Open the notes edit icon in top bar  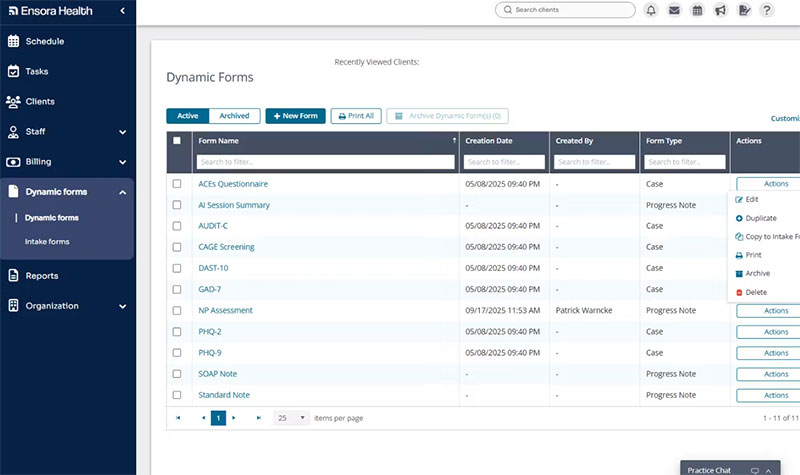[744, 10]
